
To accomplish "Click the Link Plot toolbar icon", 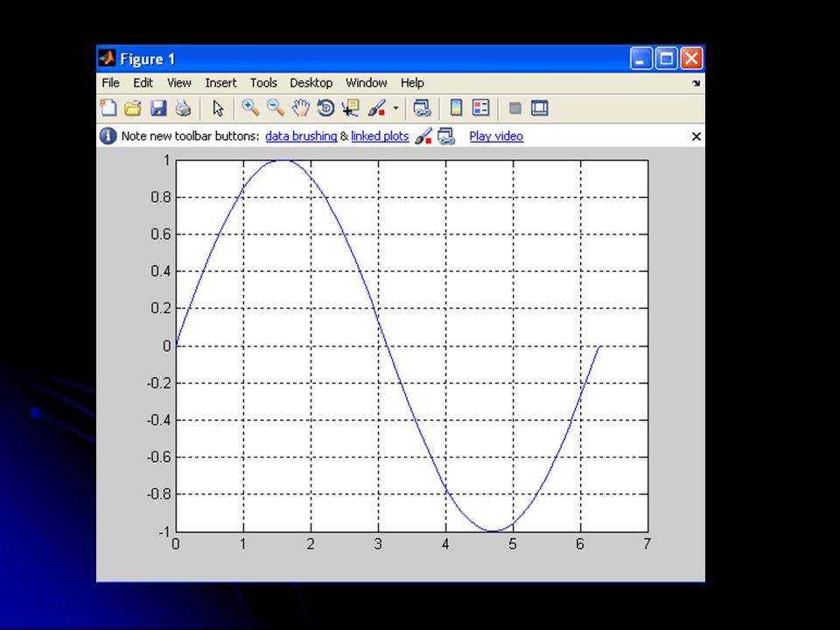I will [x=422, y=108].
